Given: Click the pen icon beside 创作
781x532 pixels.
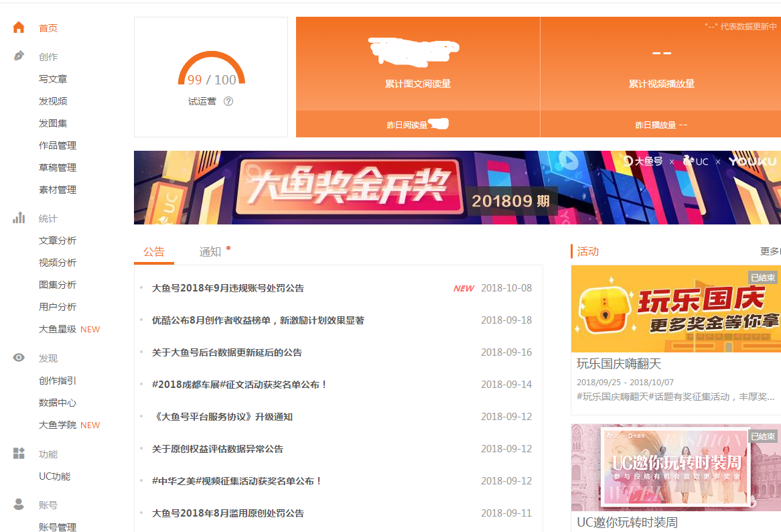Looking at the screenshot, I should coord(19,56).
